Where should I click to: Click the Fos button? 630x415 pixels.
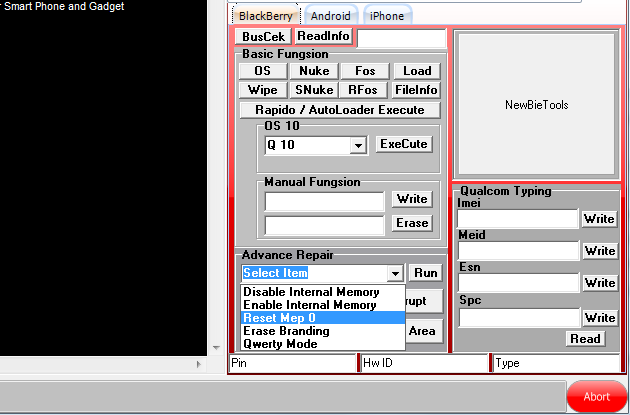pyautogui.click(x=365, y=71)
